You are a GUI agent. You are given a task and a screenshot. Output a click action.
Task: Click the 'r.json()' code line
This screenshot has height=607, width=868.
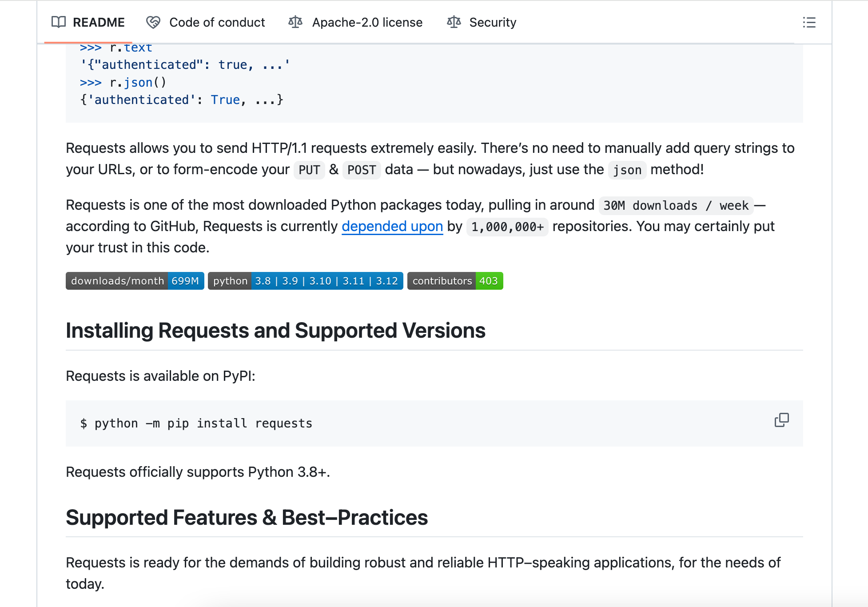coord(123,82)
